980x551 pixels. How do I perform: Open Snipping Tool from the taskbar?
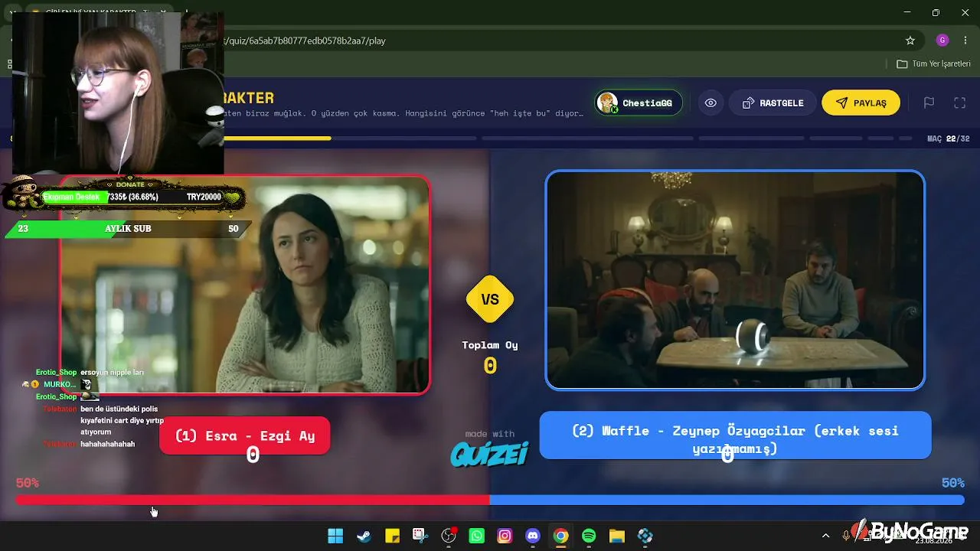[420, 536]
